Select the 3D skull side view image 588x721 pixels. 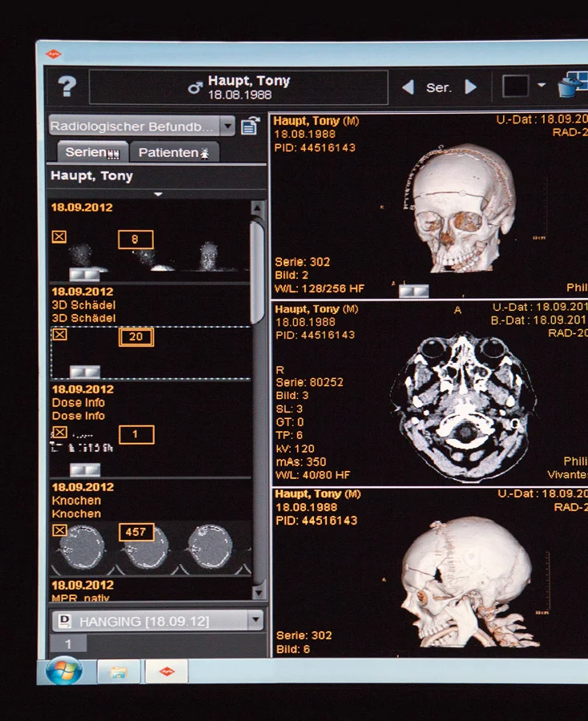[x=470, y=582]
